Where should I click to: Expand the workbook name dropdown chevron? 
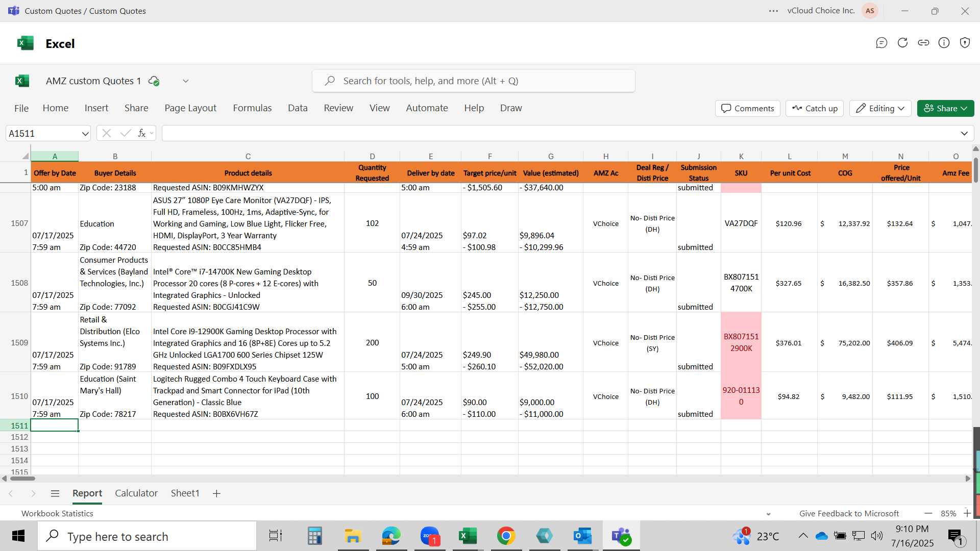(186, 81)
